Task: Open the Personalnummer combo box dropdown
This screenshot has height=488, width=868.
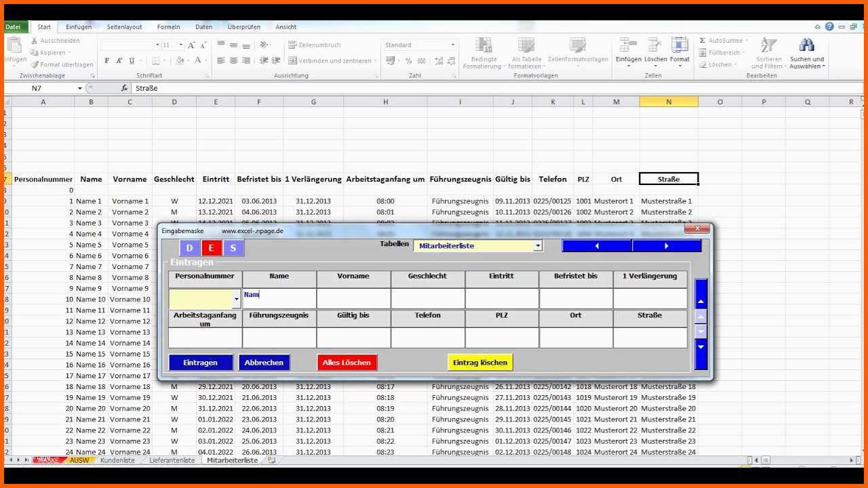Action: coord(237,298)
